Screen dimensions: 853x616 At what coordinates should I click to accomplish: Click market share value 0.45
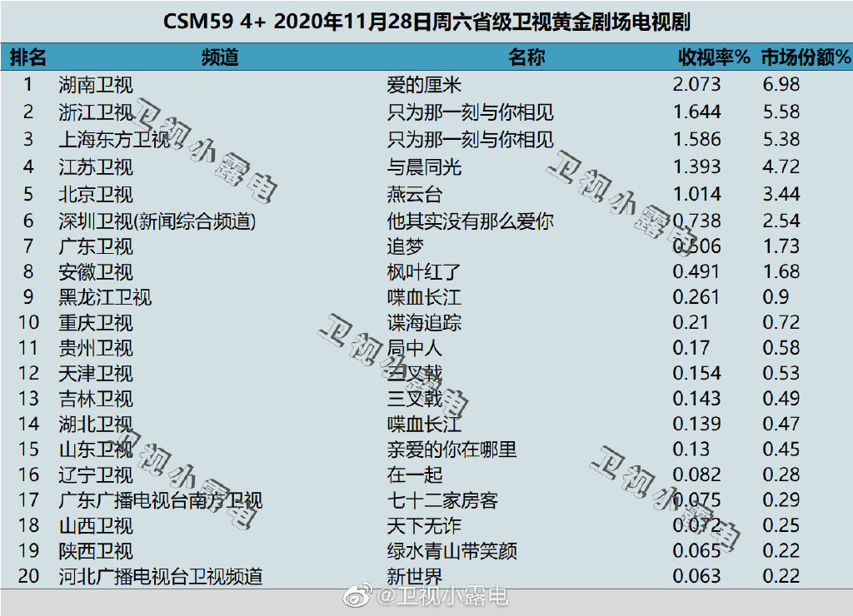click(781, 449)
